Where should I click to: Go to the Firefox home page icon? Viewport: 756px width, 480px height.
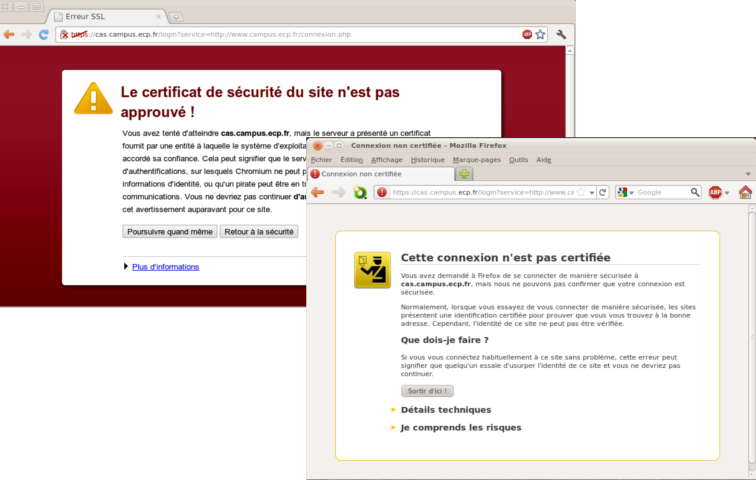[x=745, y=192]
